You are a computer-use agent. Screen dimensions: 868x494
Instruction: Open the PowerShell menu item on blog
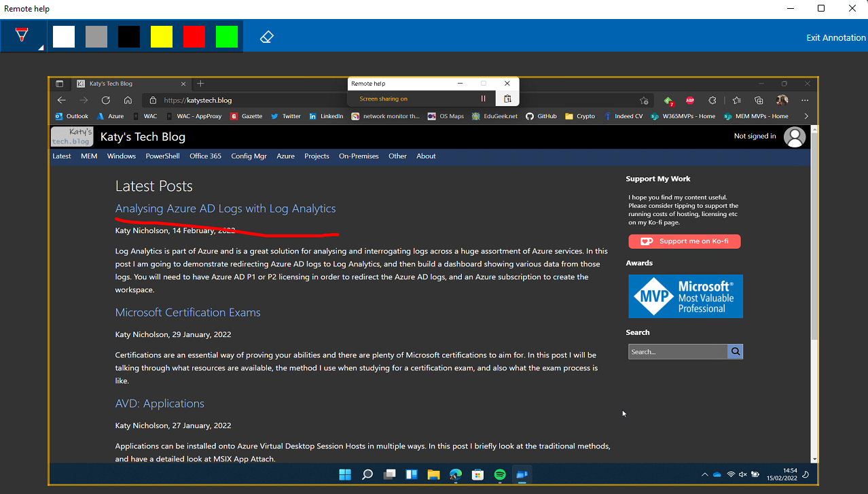(162, 156)
